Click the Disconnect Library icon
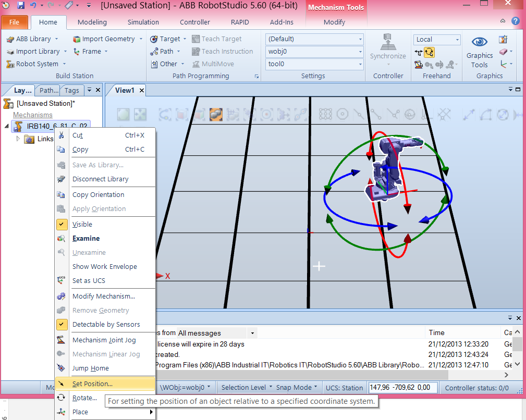 (x=62, y=179)
